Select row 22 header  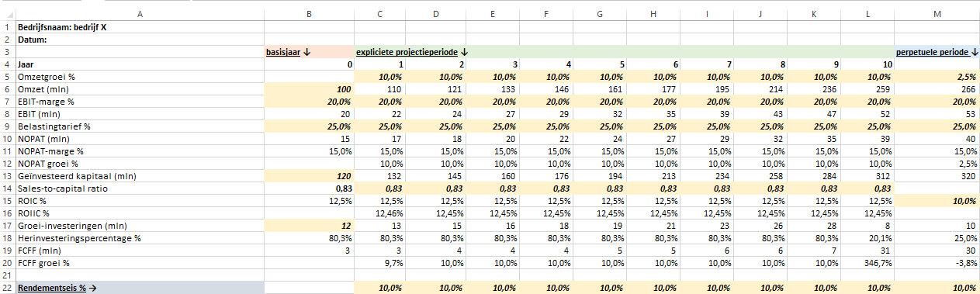(x=7, y=287)
